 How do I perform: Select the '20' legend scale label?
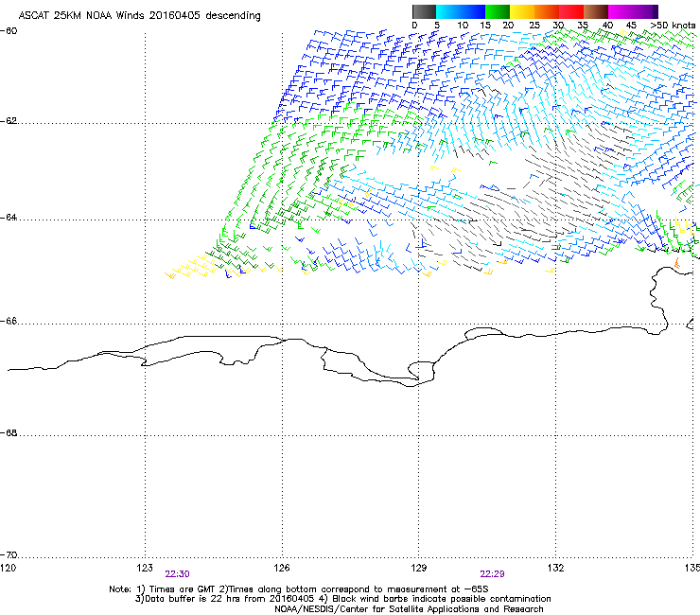click(508, 26)
